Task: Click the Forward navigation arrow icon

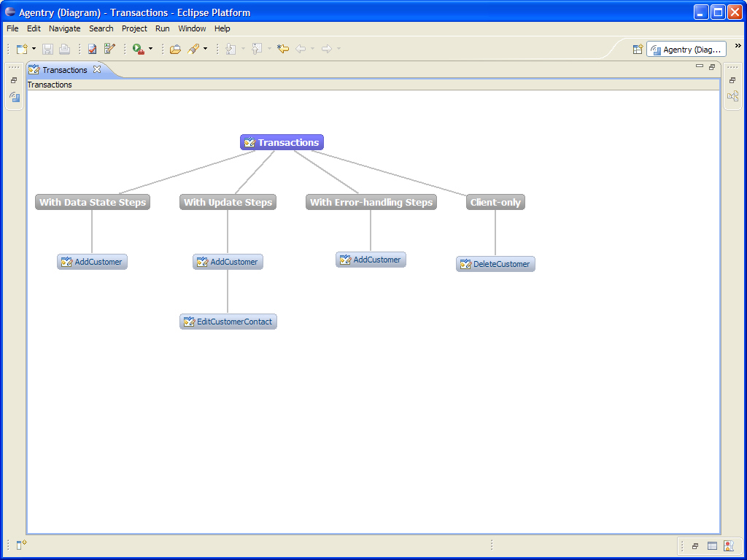Action: pos(326,49)
